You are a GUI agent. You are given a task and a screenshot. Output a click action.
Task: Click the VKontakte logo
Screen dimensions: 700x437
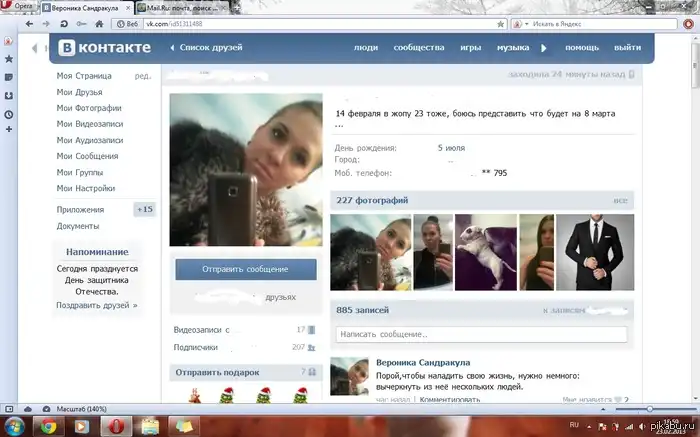point(105,47)
